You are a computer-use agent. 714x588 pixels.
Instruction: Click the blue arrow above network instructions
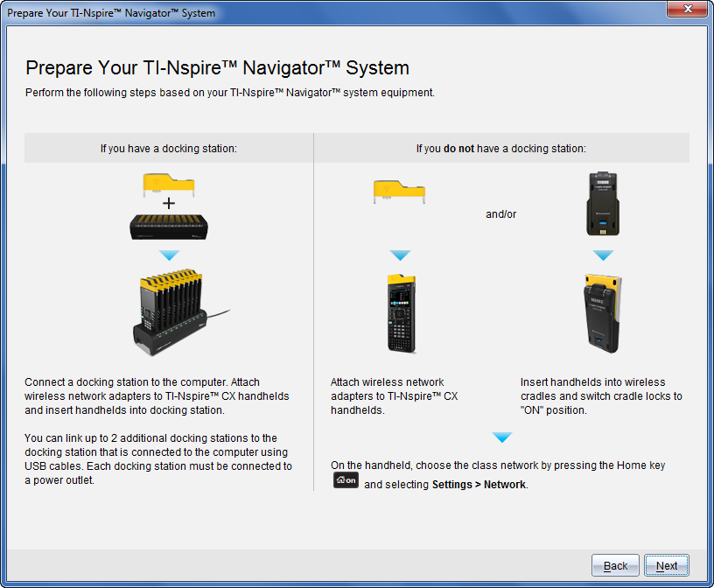coord(501,437)
